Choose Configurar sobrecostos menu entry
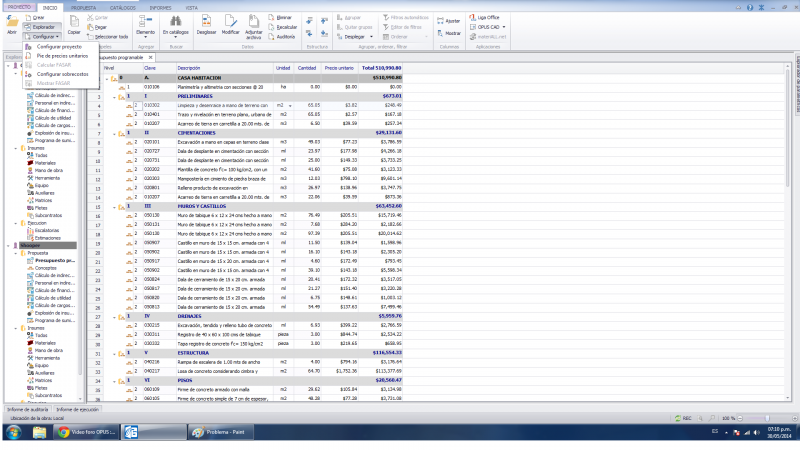This screenshot has height=450, width=800. 61,74
